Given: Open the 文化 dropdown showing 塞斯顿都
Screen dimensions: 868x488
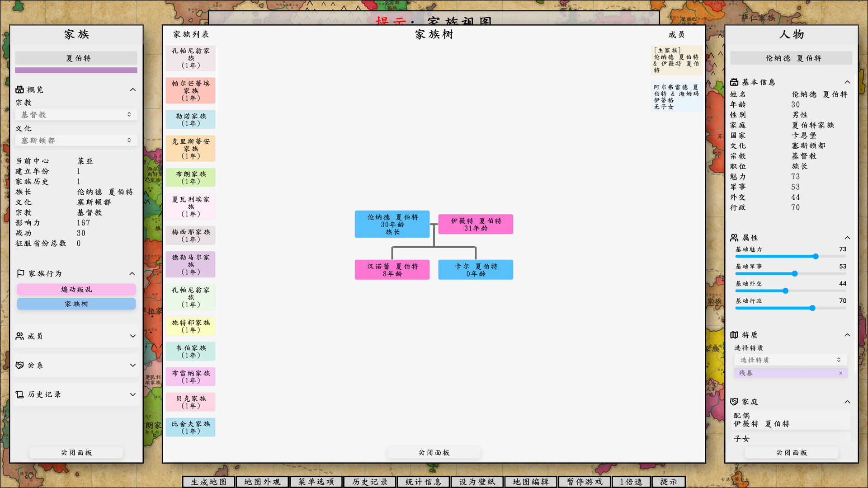Looking at the screenshot, I should pyautogui.click(x=76, y=140).
